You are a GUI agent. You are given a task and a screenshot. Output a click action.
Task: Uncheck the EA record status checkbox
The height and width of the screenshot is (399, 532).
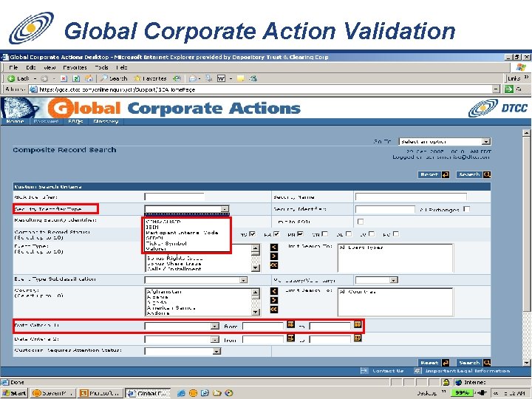(276, 234)
